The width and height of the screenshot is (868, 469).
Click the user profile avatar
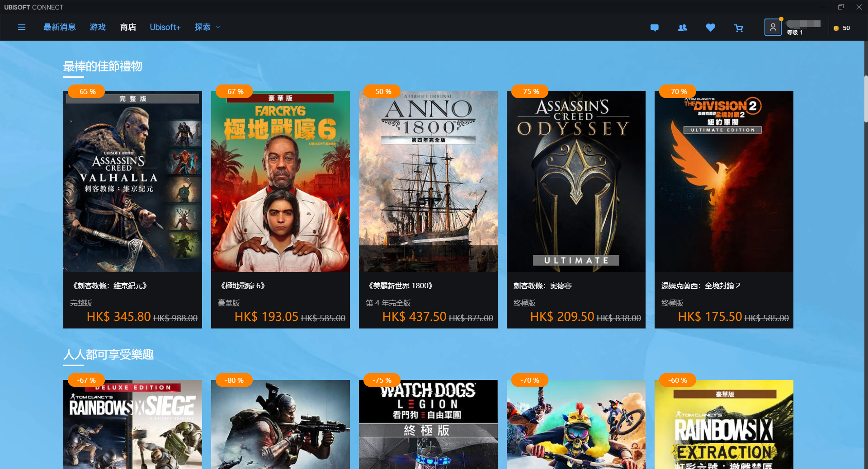(773, 27)
